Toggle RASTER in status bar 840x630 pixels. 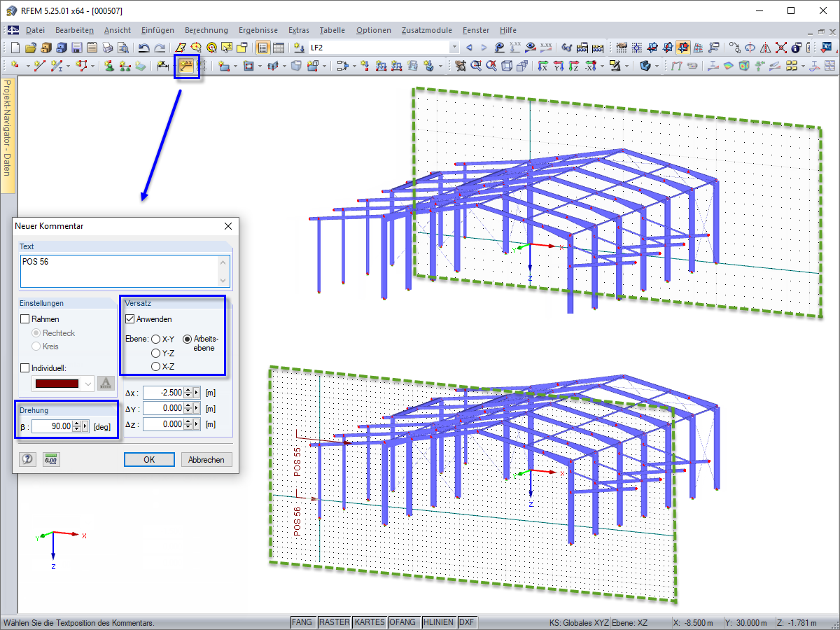point(334,622)
